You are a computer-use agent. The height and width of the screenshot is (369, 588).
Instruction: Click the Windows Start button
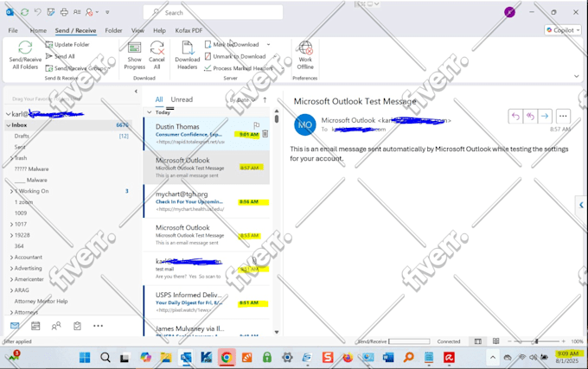85,358
